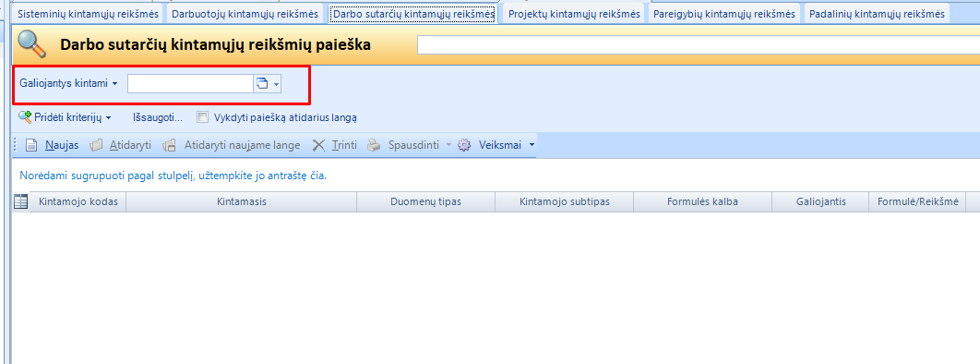Click the Spausdinti printer icon
Viewport: 980px width, 364px height.
point(373,145)
